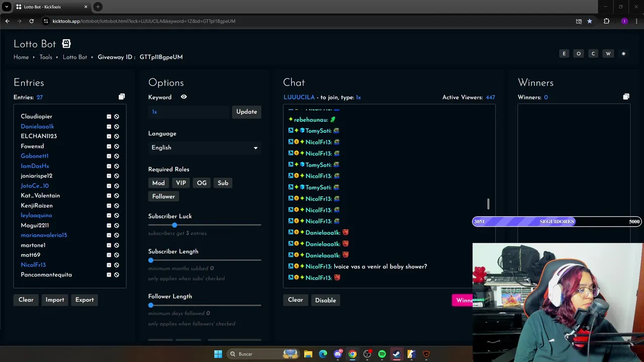The width and height of the screenshot is (644, 362).
Task: Open the browser extensions puzzle icon
Action: [606, 21]
